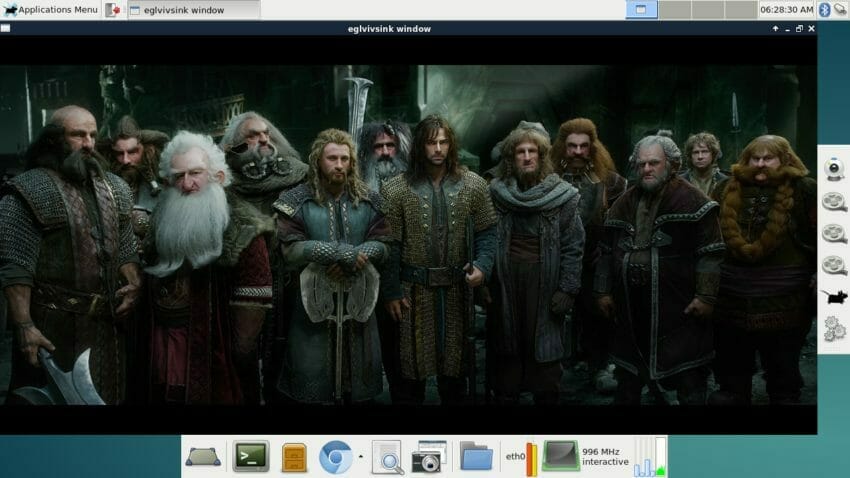Click the show desktop icon in dock

203,457
